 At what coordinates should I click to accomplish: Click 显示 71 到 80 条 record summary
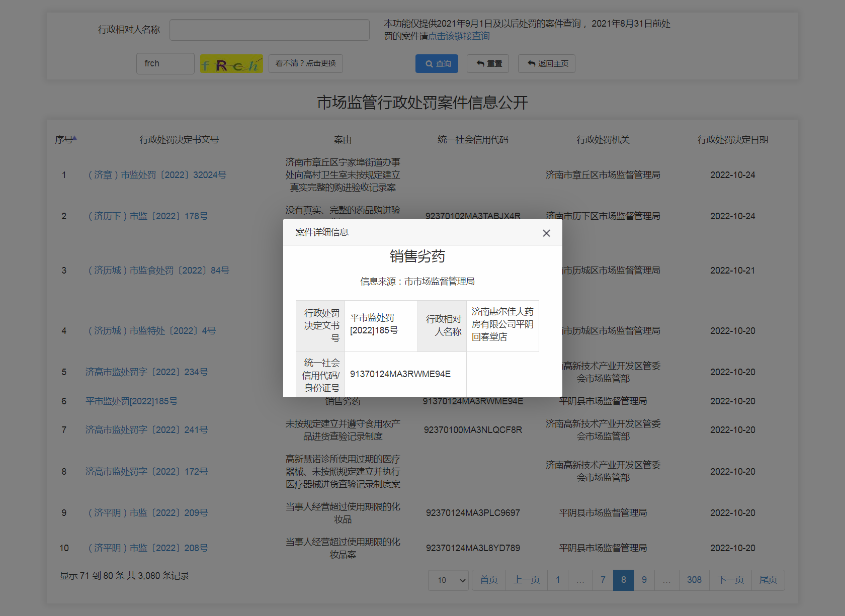pos(124,576)
